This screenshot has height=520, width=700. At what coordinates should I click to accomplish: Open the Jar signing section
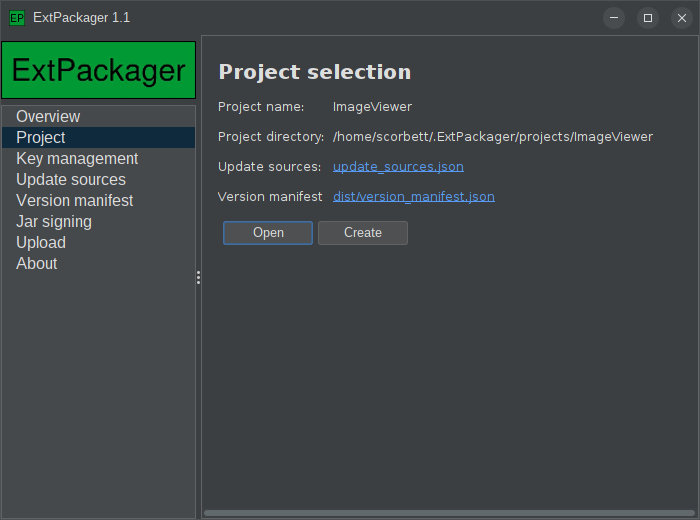[x=99, y=221]
